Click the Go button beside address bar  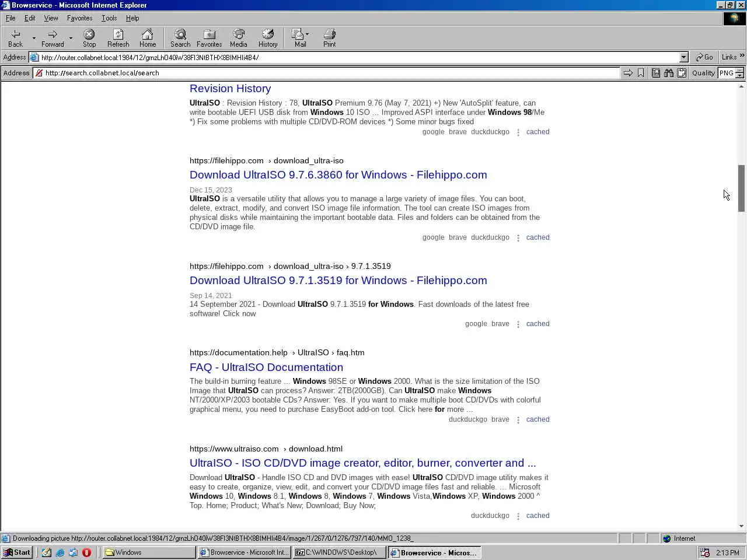pos(704,57)
